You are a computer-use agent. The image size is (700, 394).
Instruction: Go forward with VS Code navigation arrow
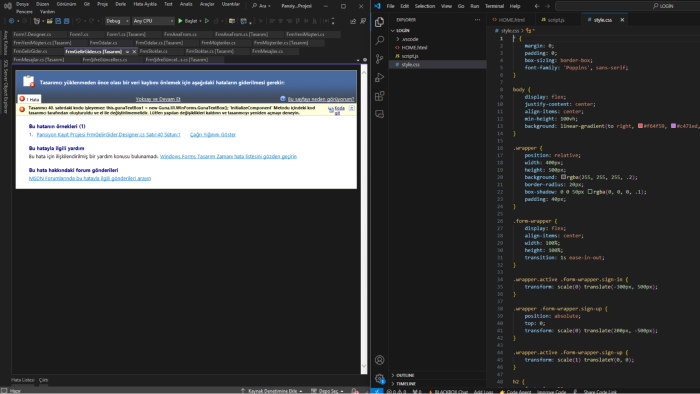547,6
